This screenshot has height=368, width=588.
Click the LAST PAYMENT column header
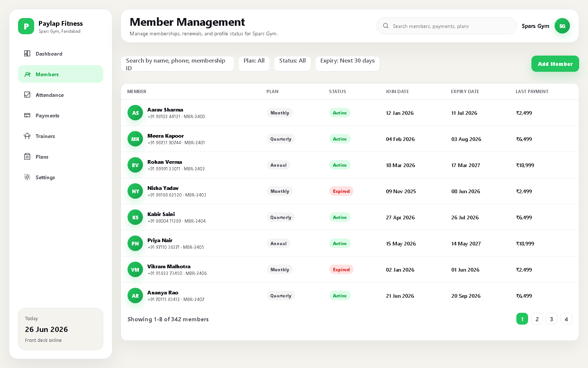(532, 91)
